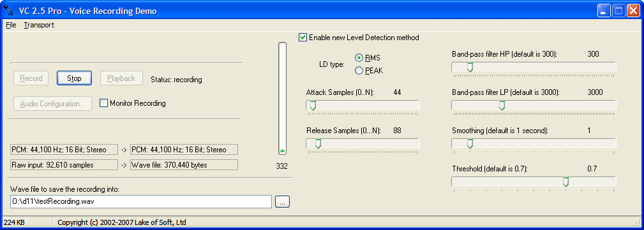Click the Band-pass filter LP value 3000
Viewport: 644px width, 230px height.
(x=595, y=92)
